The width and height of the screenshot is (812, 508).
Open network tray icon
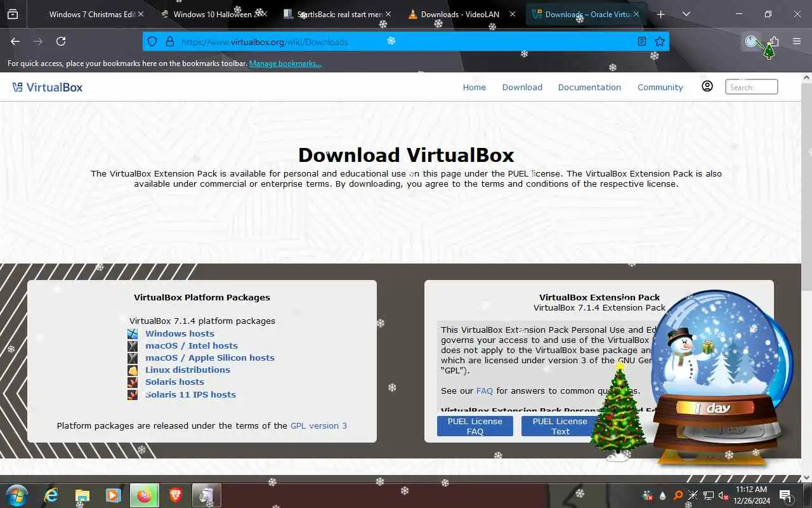tap(709, 495)
